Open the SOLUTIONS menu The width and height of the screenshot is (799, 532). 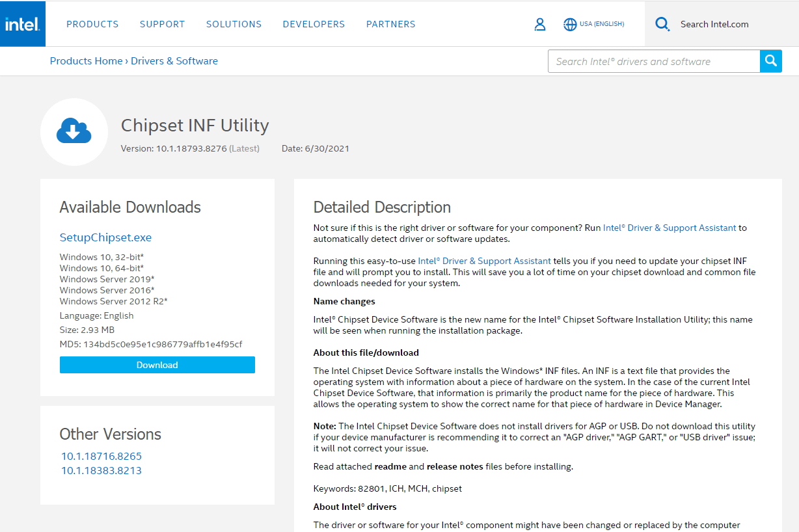tap(234, 24)
